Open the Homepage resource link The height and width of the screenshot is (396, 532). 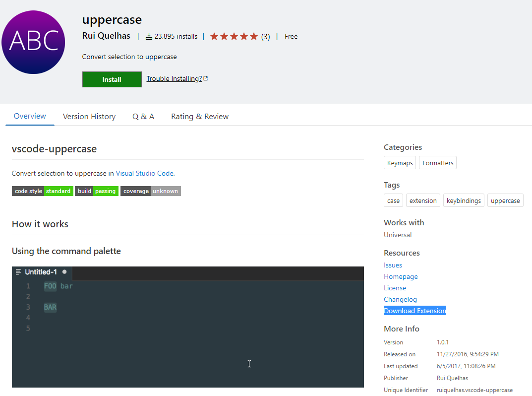coord(401,276)
